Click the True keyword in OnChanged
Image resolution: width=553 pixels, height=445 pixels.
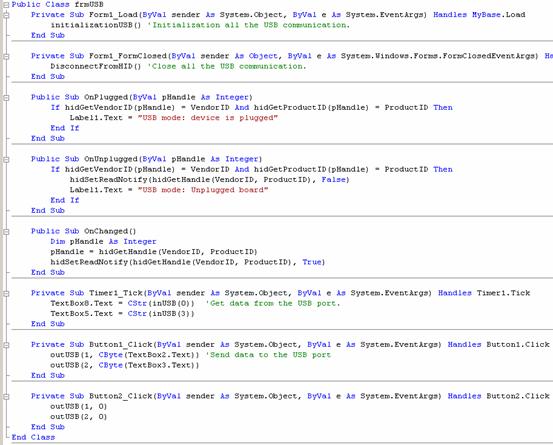[312, 262]
